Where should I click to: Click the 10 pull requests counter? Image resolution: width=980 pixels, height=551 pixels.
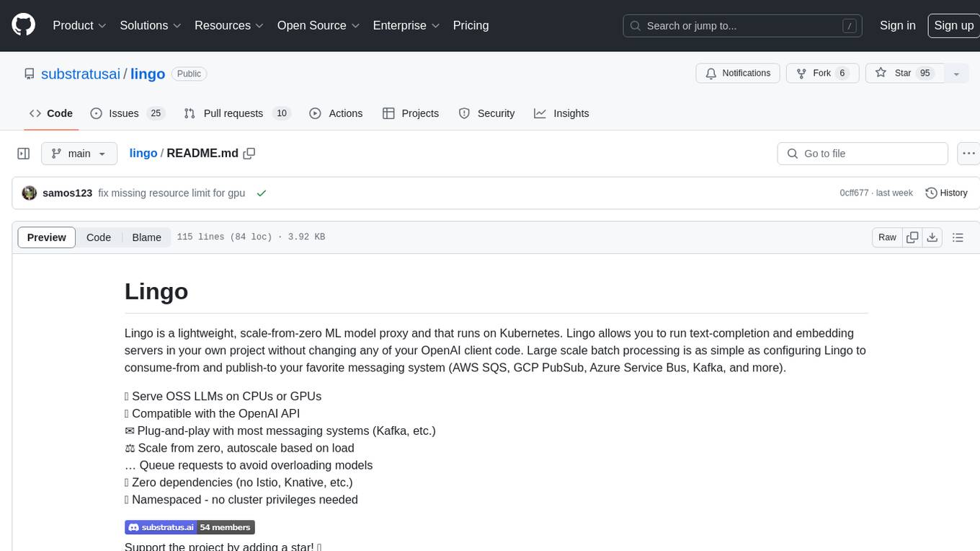[282, 113]
